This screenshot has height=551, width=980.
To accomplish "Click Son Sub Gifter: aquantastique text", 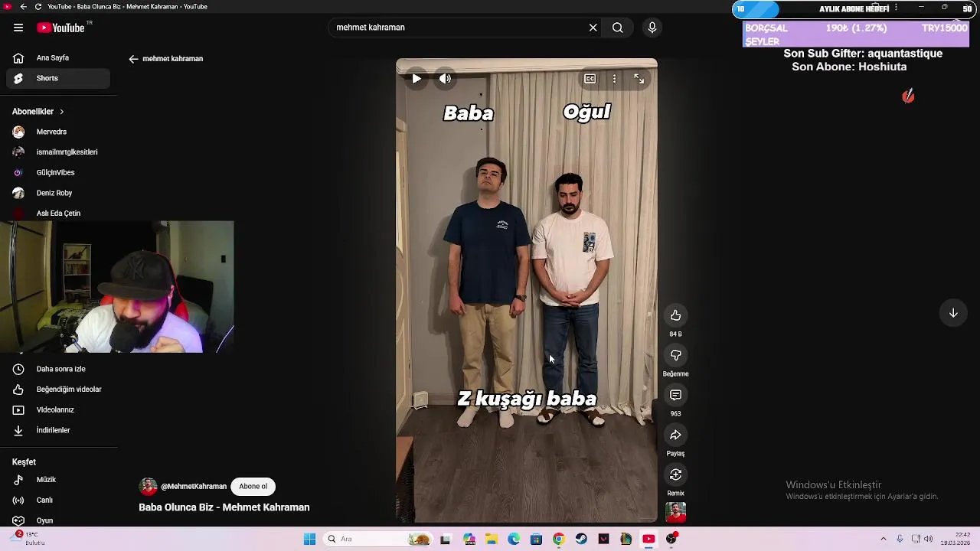I will point(863,54).
